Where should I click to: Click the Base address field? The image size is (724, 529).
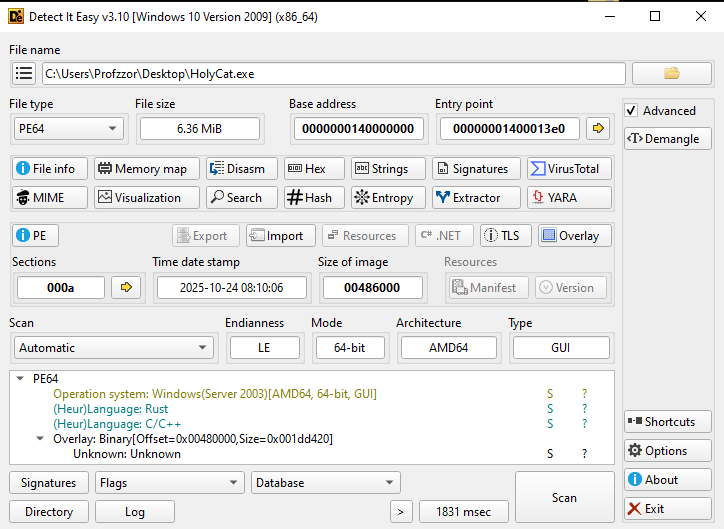tap(358, 128)
